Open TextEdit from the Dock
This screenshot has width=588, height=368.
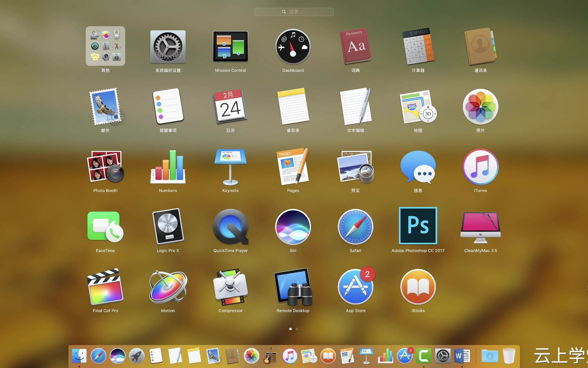pos(175,356)
